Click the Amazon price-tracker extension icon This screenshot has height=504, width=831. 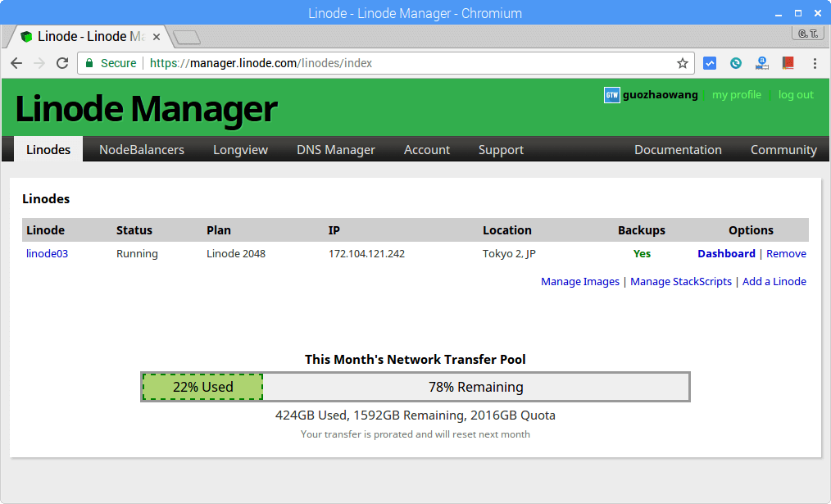coord(761,62)
